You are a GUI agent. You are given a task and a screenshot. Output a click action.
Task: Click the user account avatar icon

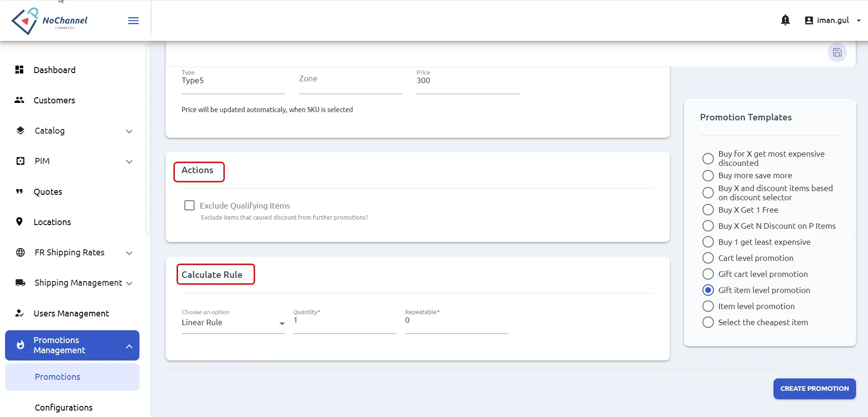coord(809,20)
